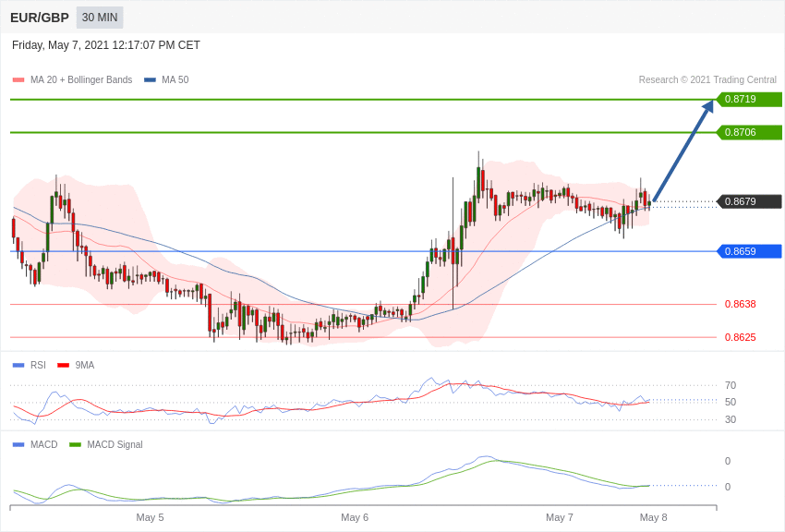785x532 pixels.
Task: Click the date line 'Friday, May 7, 2021 12:17:07 PM CET'
Action: [106, 45]
